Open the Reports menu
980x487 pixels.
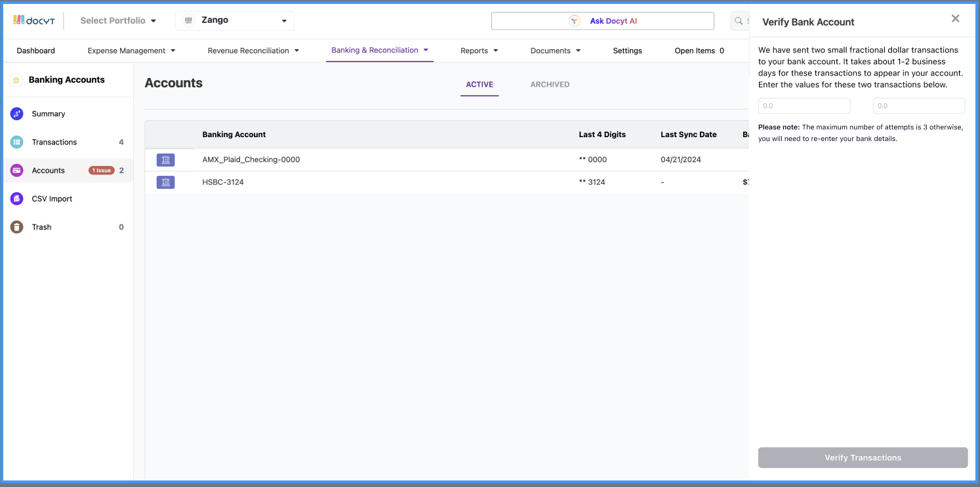479,50
